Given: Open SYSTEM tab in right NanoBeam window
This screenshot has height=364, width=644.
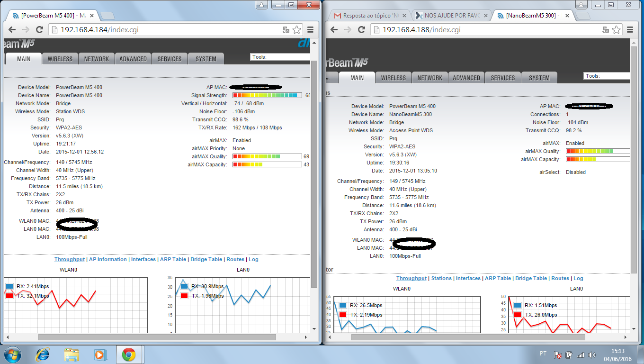Looking at the screenshot, I should point(539,78).
